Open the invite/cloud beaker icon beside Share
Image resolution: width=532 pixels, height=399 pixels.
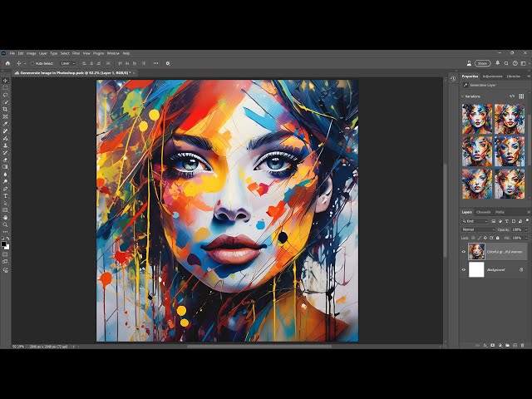[x=469, y=63]
